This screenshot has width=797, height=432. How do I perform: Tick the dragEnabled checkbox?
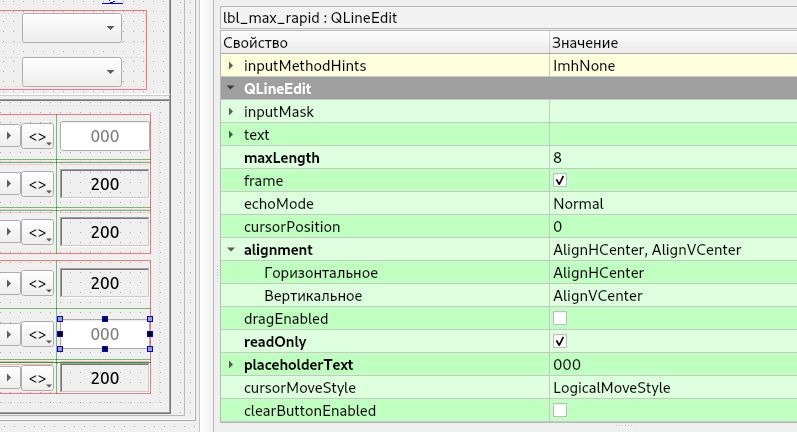[560, 318]
